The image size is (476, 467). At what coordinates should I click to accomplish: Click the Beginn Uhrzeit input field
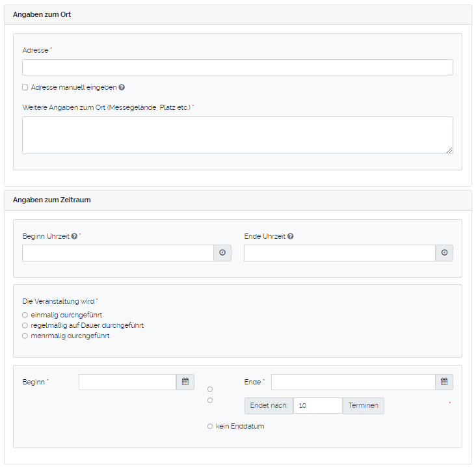(x=118, y=253)
